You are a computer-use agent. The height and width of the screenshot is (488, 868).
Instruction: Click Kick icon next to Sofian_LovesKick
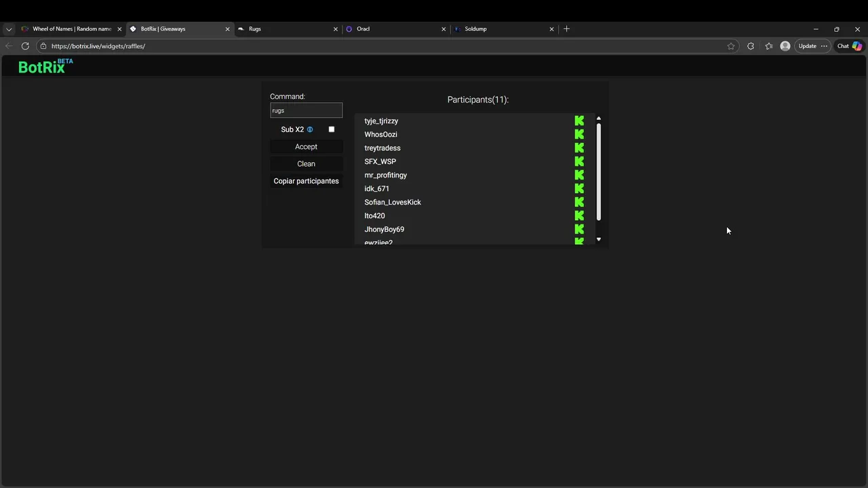(x=579, y=202)
